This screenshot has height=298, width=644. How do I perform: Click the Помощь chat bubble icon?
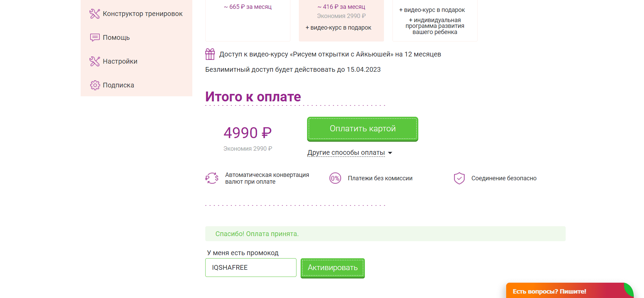(x=95, y=37)
